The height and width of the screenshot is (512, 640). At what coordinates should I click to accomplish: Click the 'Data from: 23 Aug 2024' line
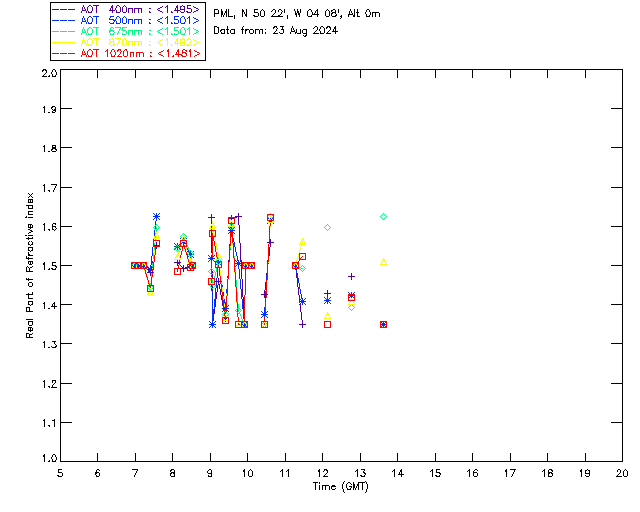276,31
